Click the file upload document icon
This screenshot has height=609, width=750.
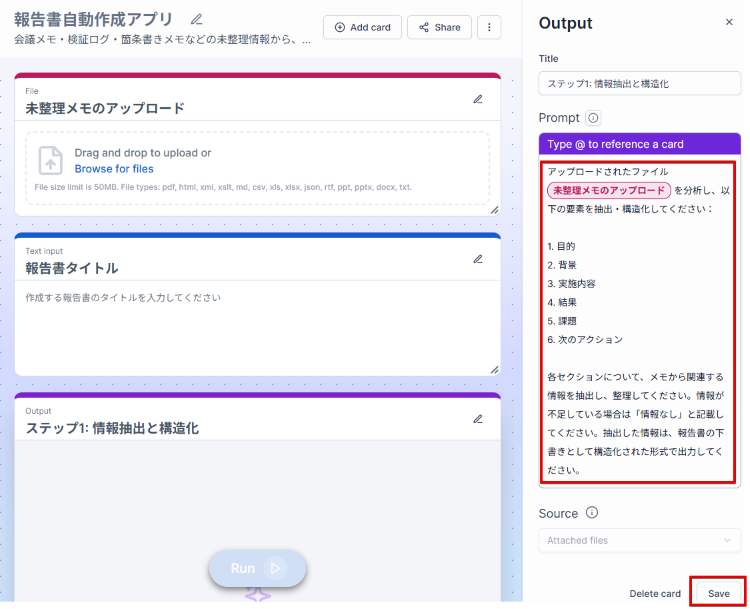pos(50,160)
